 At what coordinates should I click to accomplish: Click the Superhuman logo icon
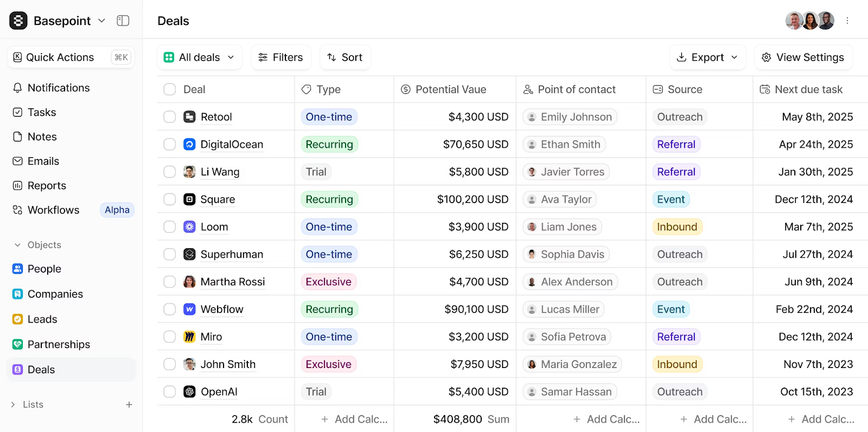[189, 254]
